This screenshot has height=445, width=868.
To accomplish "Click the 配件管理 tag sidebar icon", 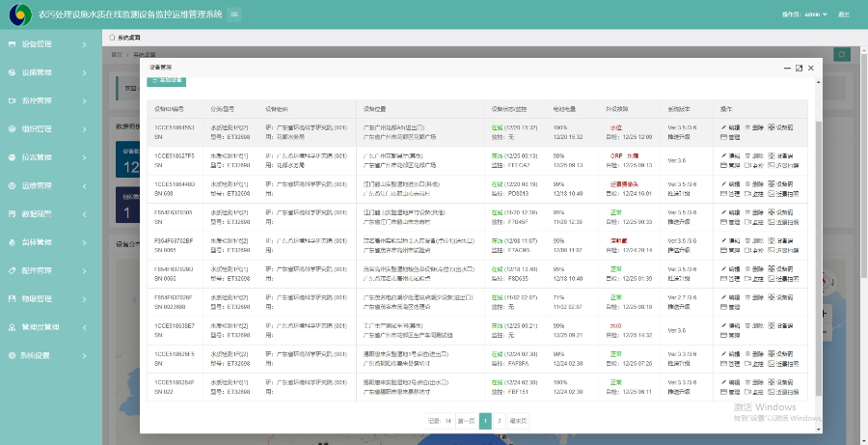I will (13, 270).
